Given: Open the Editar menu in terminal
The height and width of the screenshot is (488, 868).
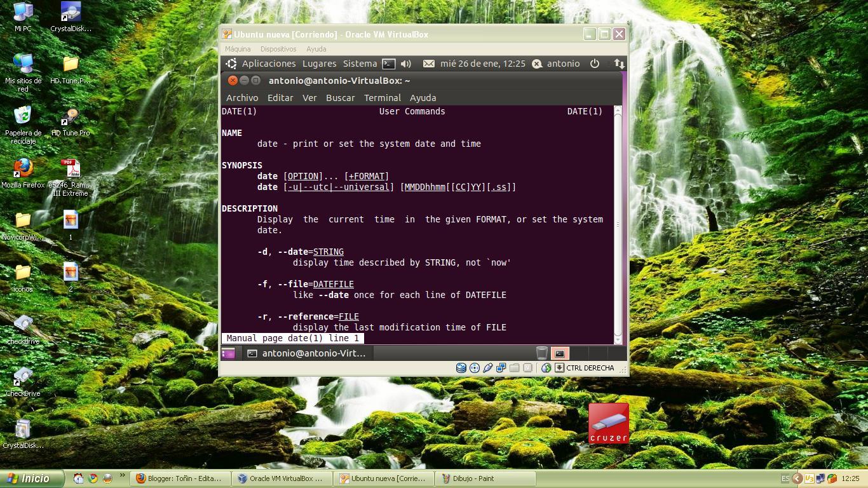Looking at the screenshot, I should point(280,98).
